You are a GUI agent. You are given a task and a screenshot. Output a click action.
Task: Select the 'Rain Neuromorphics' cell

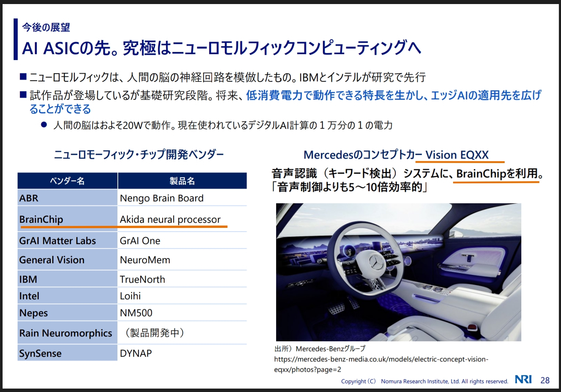click(x=67, y=333)
